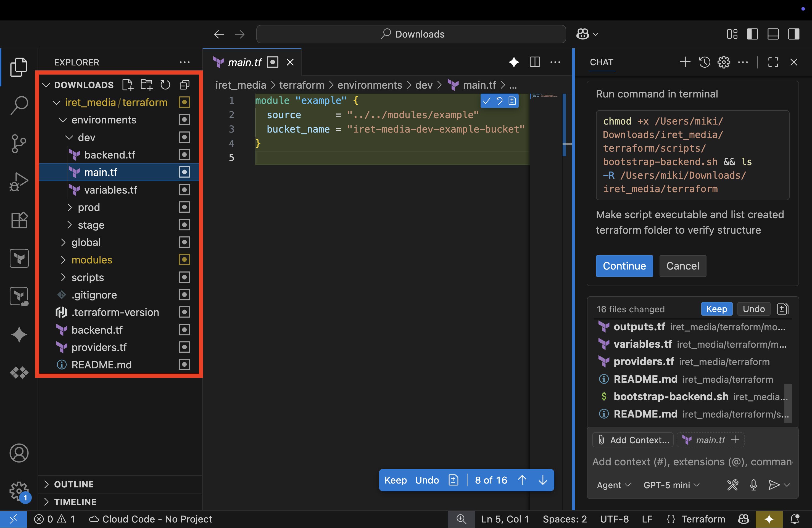The image size is (812, 528).
Task: Refresh the Explorer file tree
Action: point(165,85)
